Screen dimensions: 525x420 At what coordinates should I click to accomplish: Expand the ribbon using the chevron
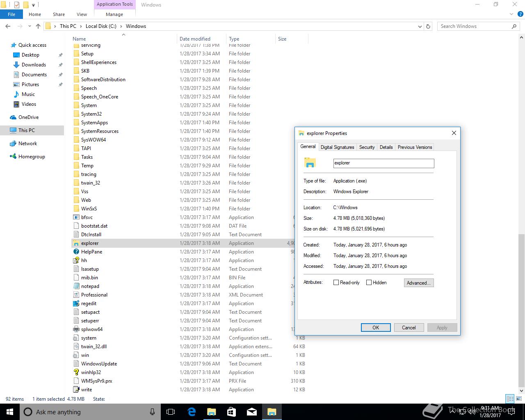(511, 14)
